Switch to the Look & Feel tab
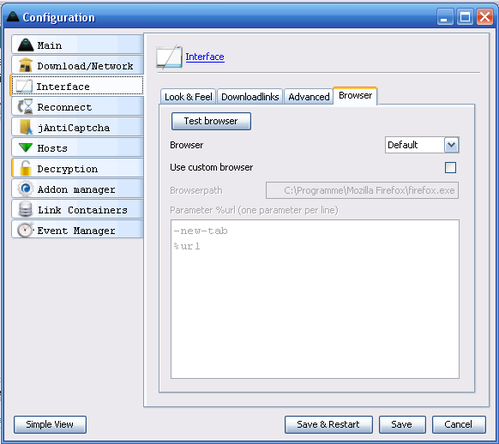This screenshot has width=499, height=444. pyautogui.click(x=188, y=97)
